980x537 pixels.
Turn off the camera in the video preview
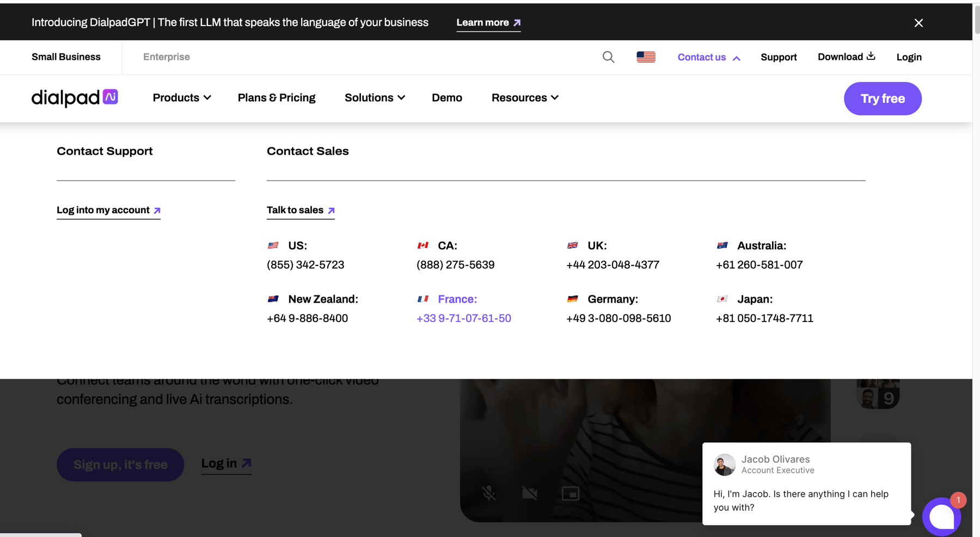tap(529, 493)
